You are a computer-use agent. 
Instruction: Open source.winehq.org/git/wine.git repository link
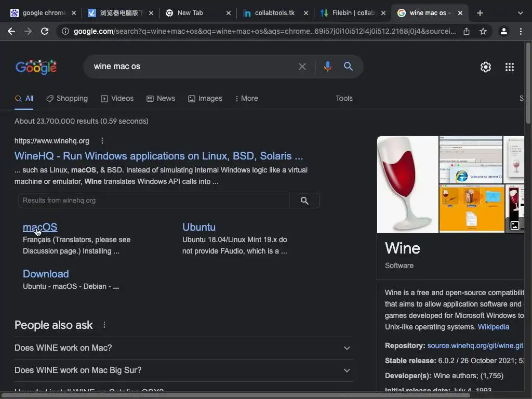point(475,345)
